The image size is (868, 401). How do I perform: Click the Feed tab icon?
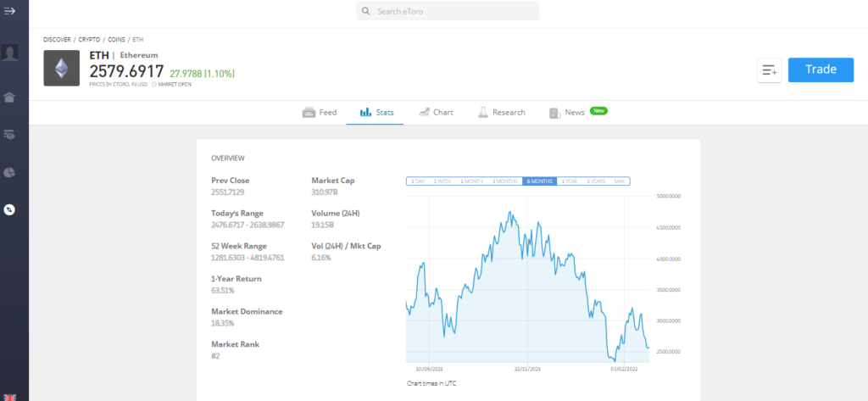point(309,113)
